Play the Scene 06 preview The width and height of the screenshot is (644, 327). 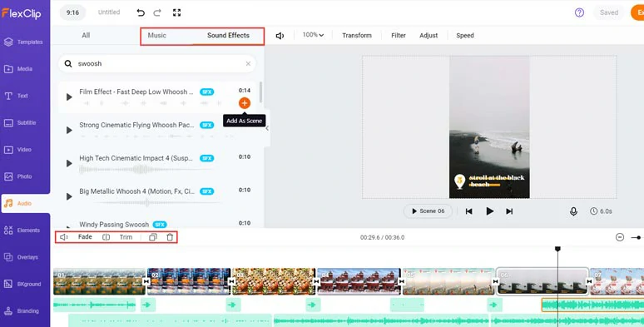pos(428,211)
